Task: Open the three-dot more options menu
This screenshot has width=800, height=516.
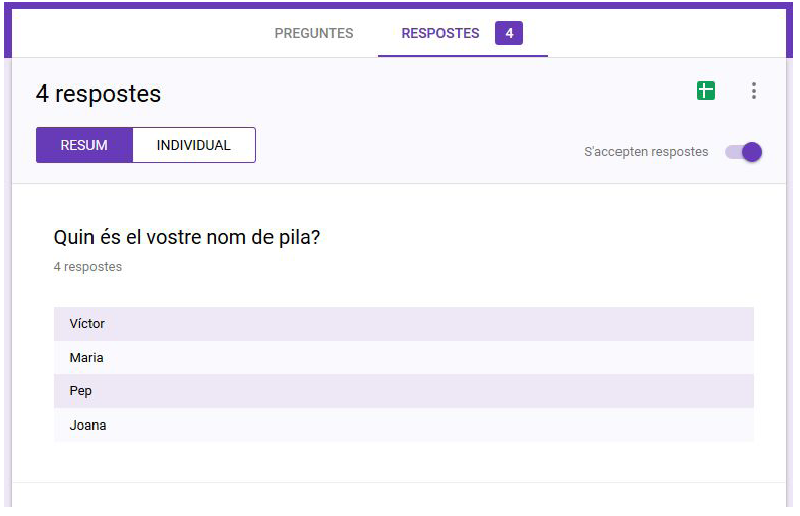Action: 753,91
